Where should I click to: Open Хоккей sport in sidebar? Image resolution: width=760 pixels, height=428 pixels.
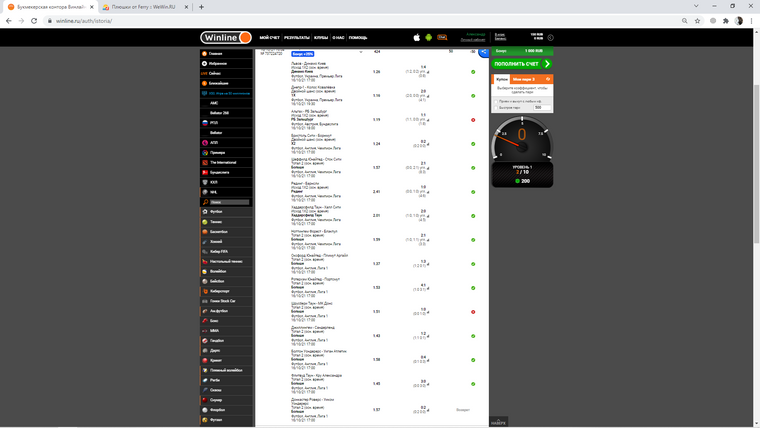(x=226, y=241)
